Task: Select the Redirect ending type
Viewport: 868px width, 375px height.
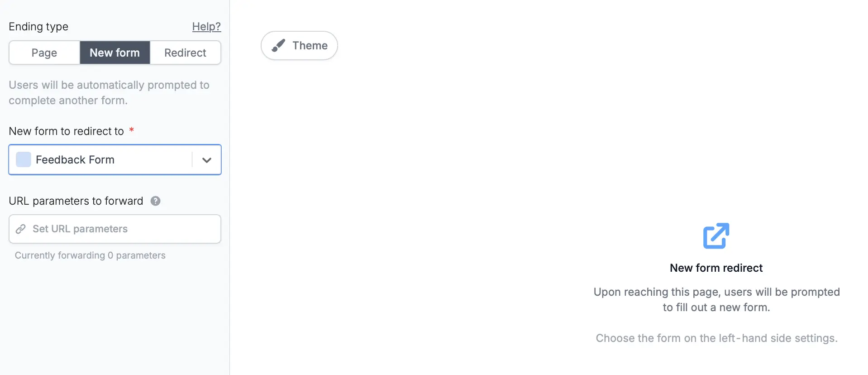Action: pyautogui.click(x=185, y=53)
